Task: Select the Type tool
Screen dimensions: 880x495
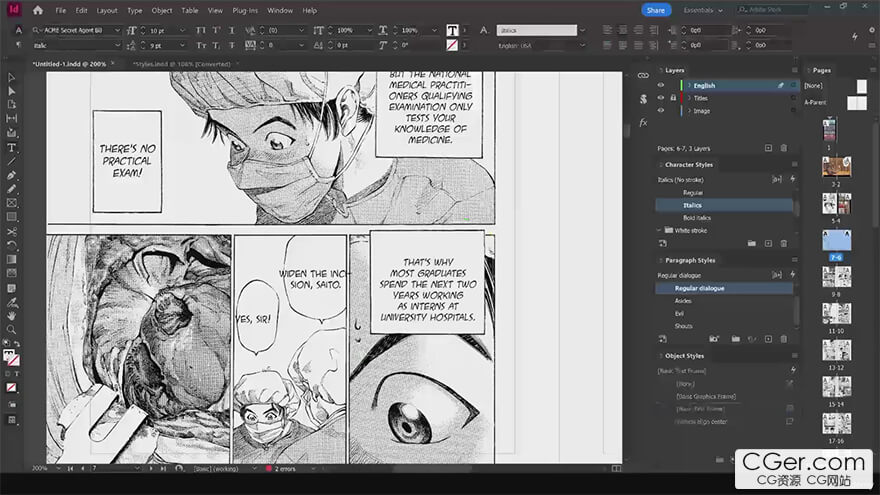Action: (x=11, y=148)
